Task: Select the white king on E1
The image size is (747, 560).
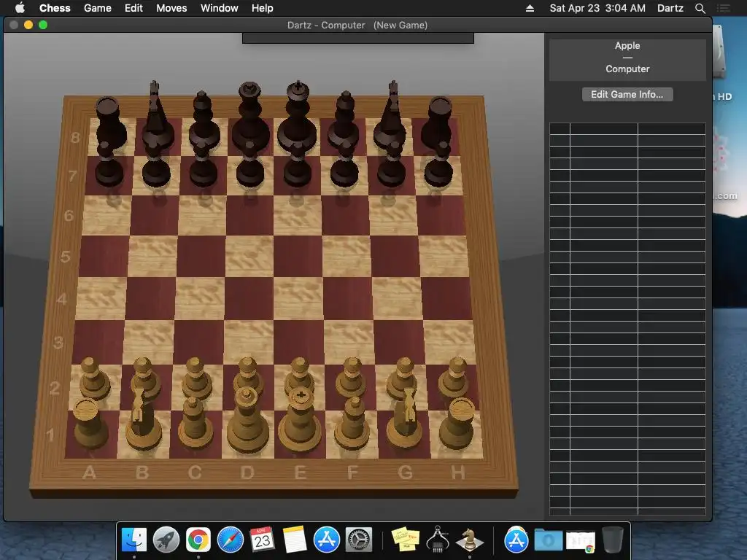Action: (299, 420)
